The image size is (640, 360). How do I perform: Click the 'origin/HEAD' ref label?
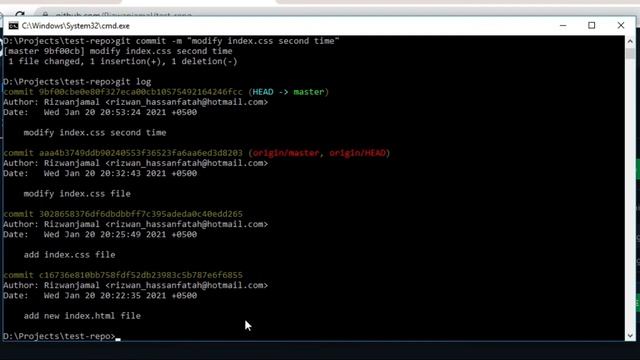357,153
